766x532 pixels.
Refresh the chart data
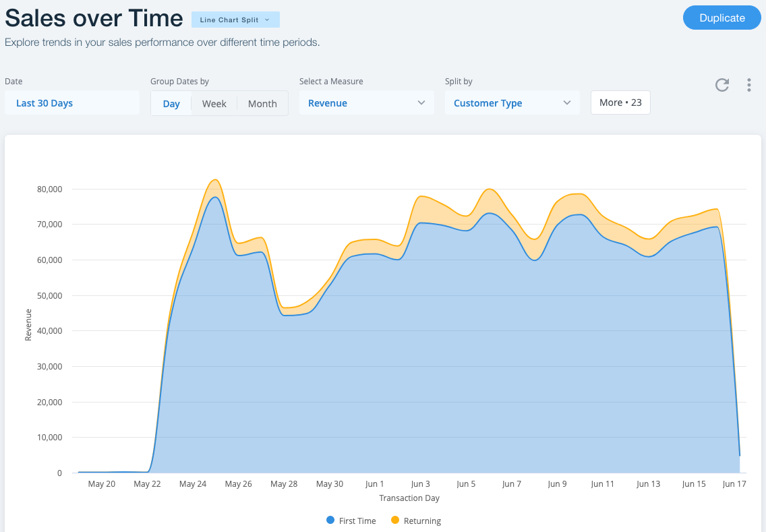click(x=721, y=85)
